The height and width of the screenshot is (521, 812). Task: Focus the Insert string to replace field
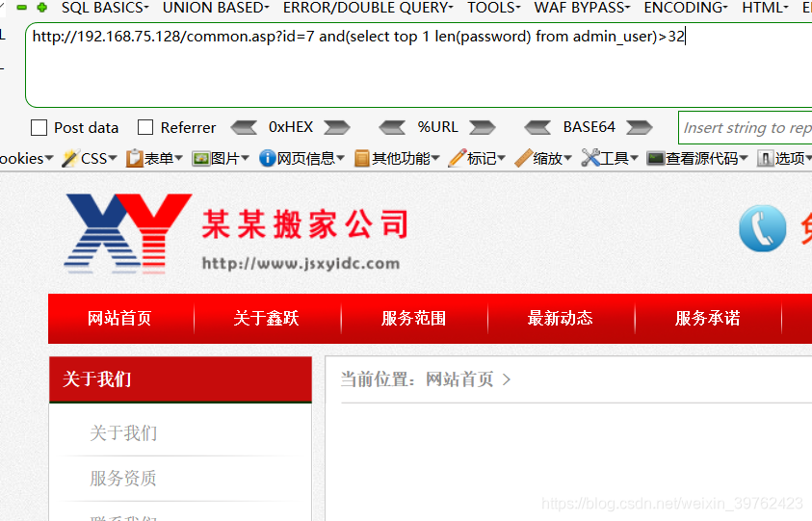(746, 127)
